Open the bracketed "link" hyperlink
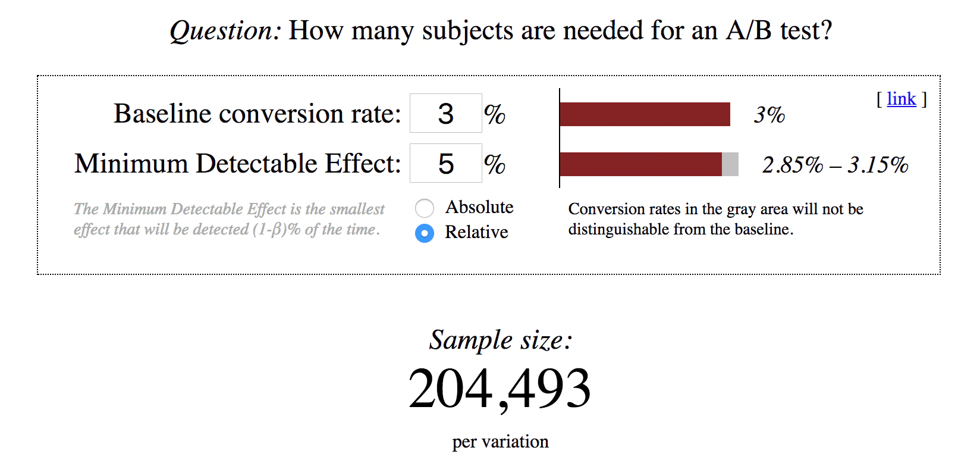 (901, 99)
